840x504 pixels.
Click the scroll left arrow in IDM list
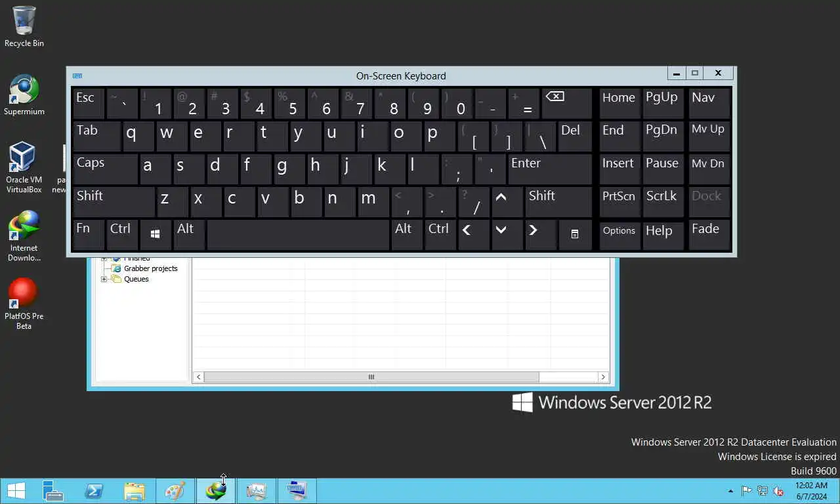point(198,377)
